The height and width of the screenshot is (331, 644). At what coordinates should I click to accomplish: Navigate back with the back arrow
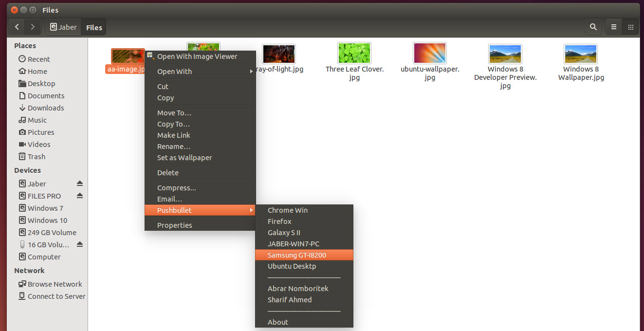[x=16, y=27]
